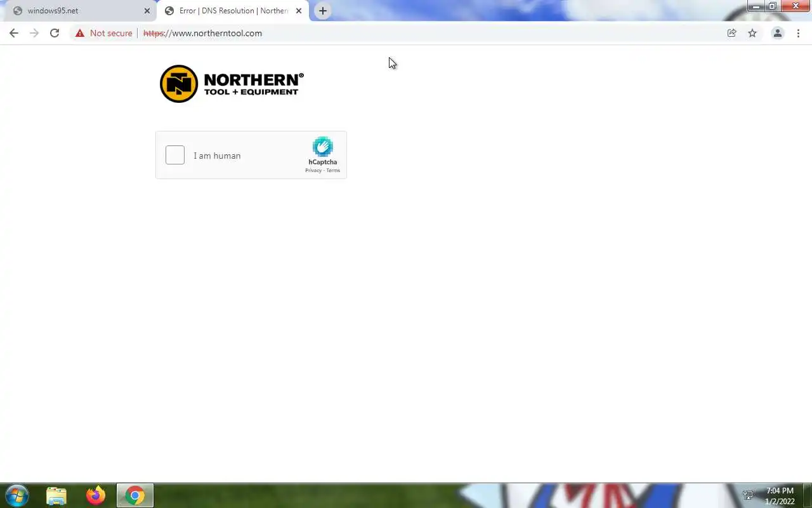Screen dimensions: 812x508
Task: Share this page via share icon
Action: tap(732, 33)
